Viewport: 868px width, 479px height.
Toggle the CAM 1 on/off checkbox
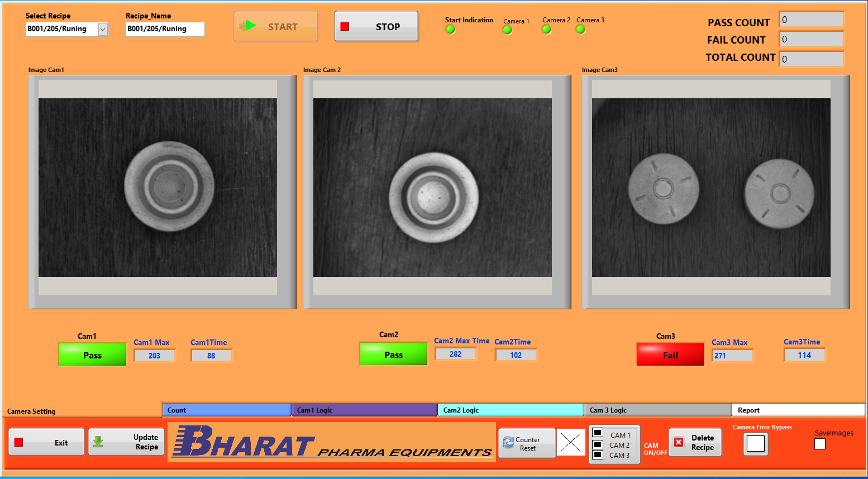(x=598, y=433)
